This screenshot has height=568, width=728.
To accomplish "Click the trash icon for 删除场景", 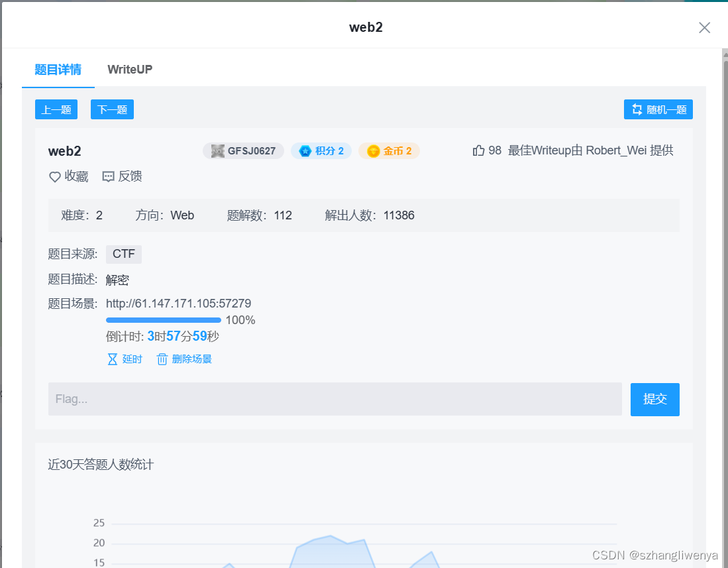I will click(x=162, y=359).
